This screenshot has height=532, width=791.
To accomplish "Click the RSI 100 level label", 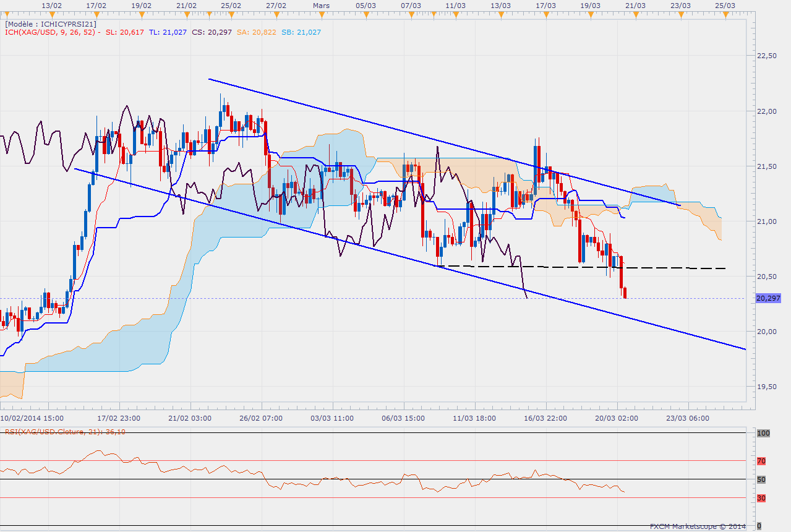I will [x=762, y=434].
